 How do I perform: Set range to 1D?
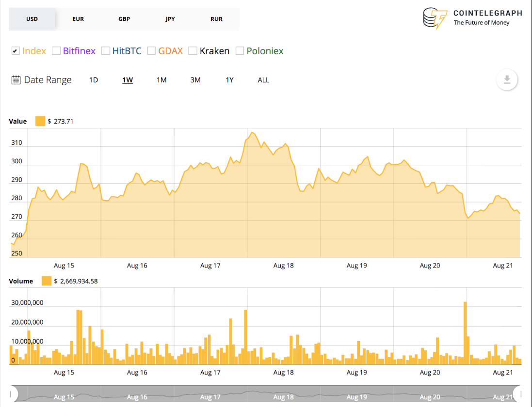click(94, 80)
